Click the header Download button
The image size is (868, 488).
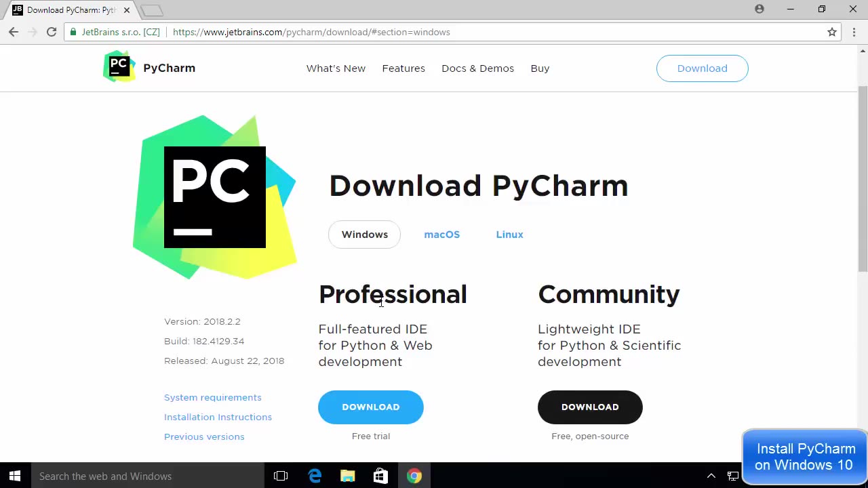pos(702,68)
